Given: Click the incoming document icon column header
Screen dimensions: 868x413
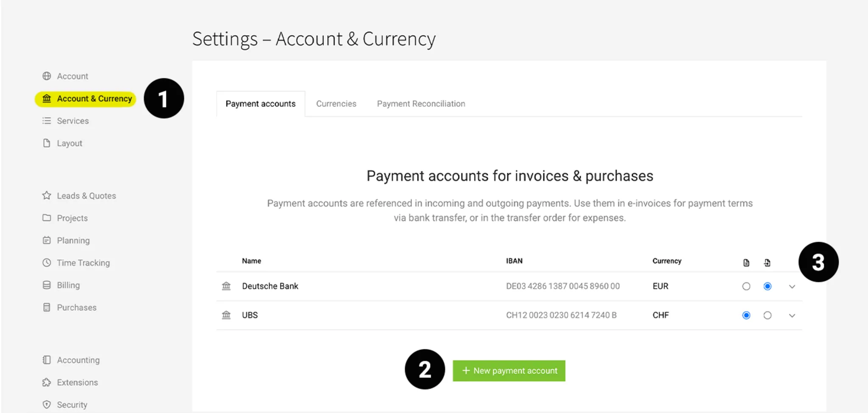Looking at the screenshot, I should [x=768, y=262].
